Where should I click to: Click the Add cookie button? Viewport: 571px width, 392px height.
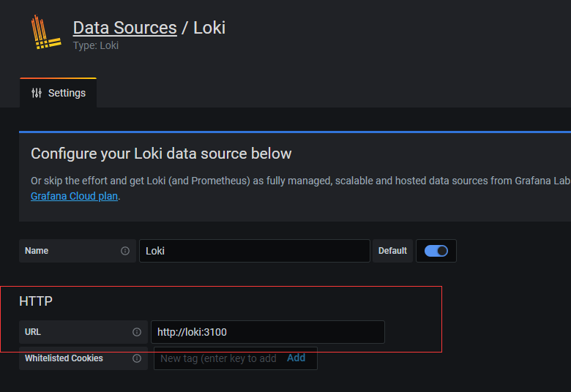(296, 358)
